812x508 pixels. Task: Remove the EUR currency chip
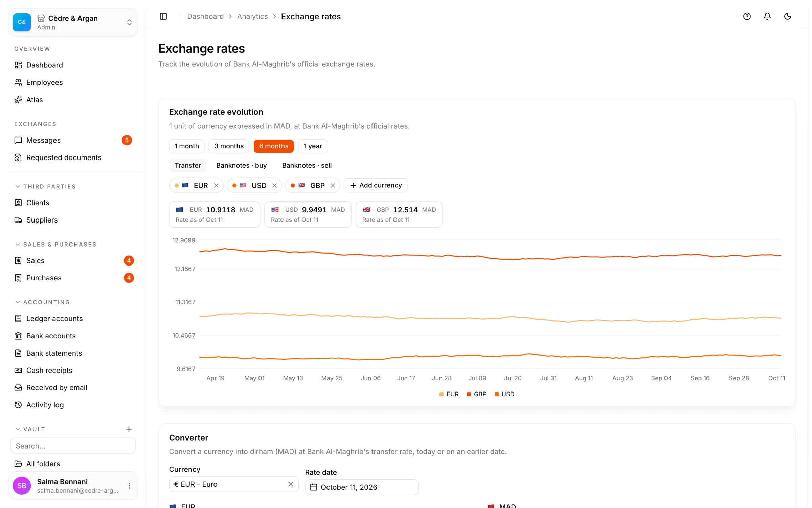[216, 185]
